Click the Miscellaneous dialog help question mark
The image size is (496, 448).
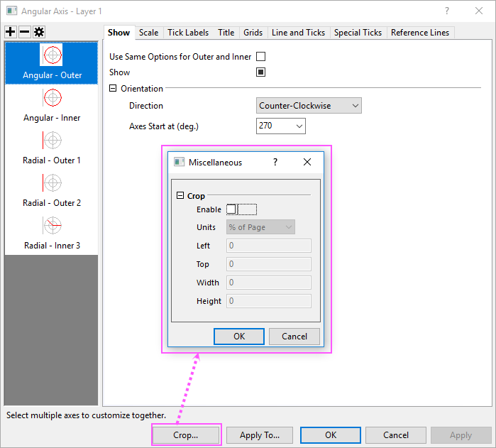[275, 162]
